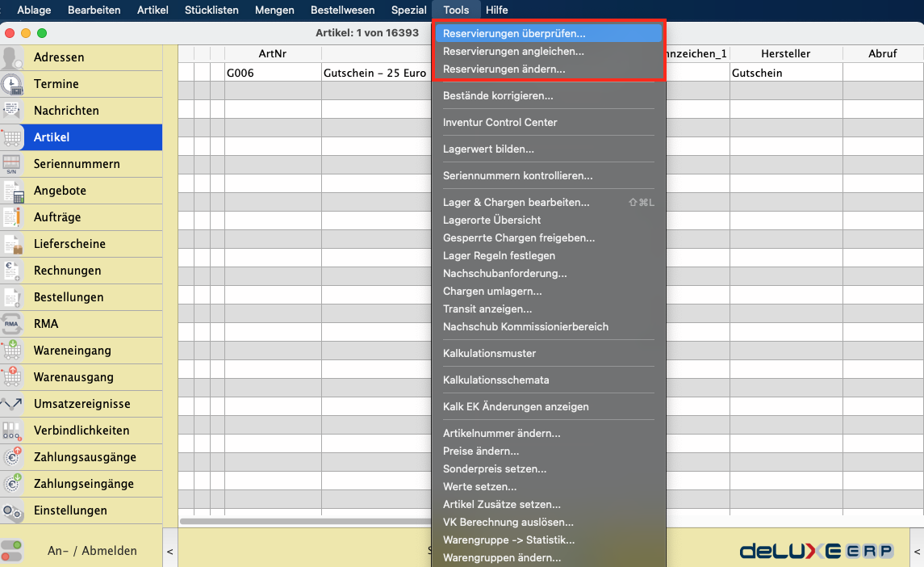Open RMA via its sidebar icon

(12, 325)
